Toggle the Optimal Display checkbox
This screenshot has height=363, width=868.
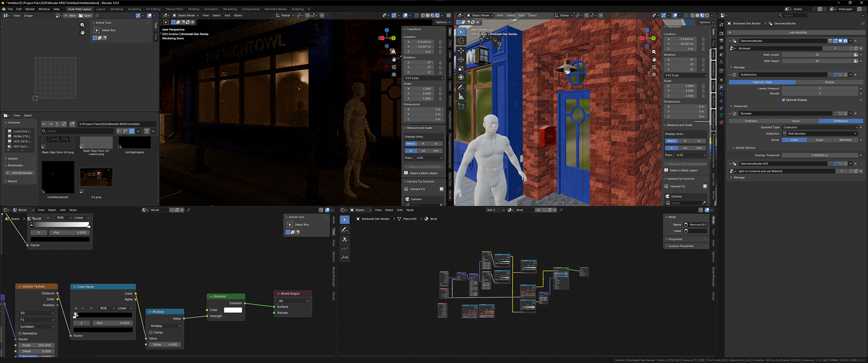(x=783, y=100)
